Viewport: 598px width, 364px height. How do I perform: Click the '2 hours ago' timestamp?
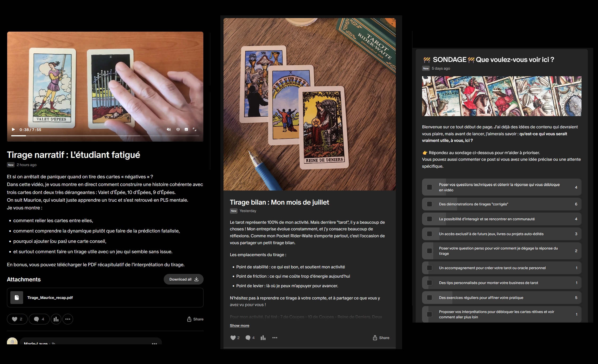(x=27, y=165)
